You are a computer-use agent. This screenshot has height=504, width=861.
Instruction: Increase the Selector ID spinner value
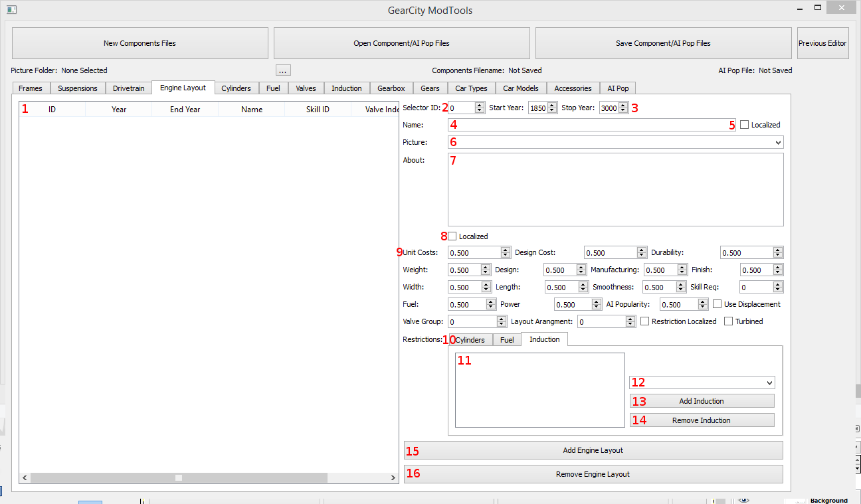[x=480, y=105]
